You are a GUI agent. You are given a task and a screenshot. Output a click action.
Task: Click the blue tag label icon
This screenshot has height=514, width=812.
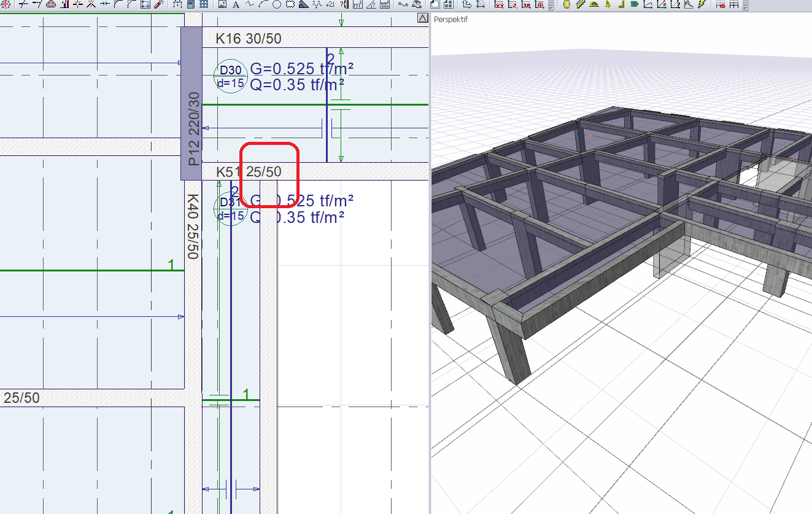coord(635,4)
